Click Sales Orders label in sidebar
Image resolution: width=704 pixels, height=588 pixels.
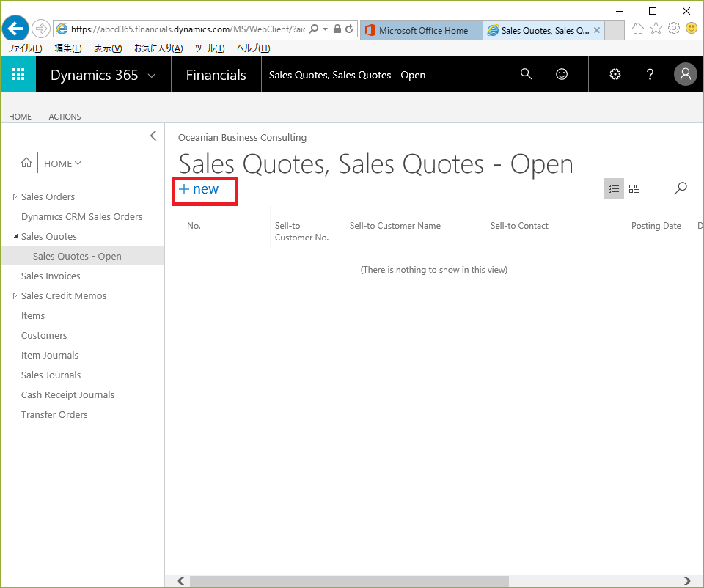(48, 196)
